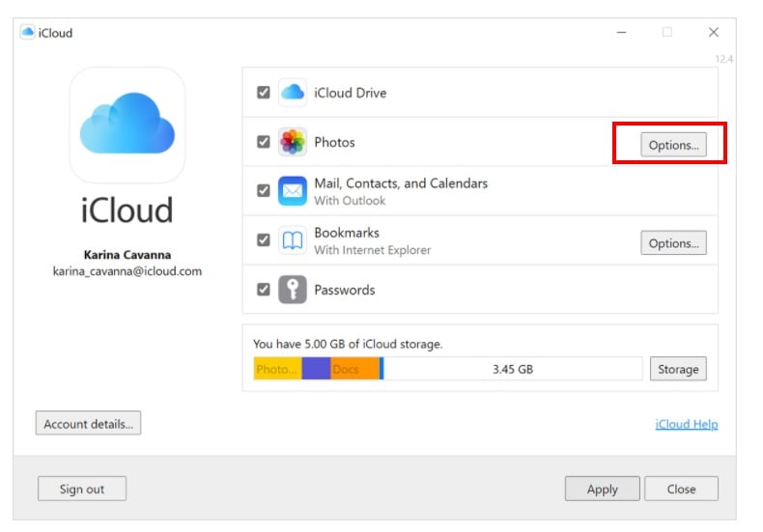Click the Photos flower icon
This screenshot has width=763, height=532.
point(293,142)
